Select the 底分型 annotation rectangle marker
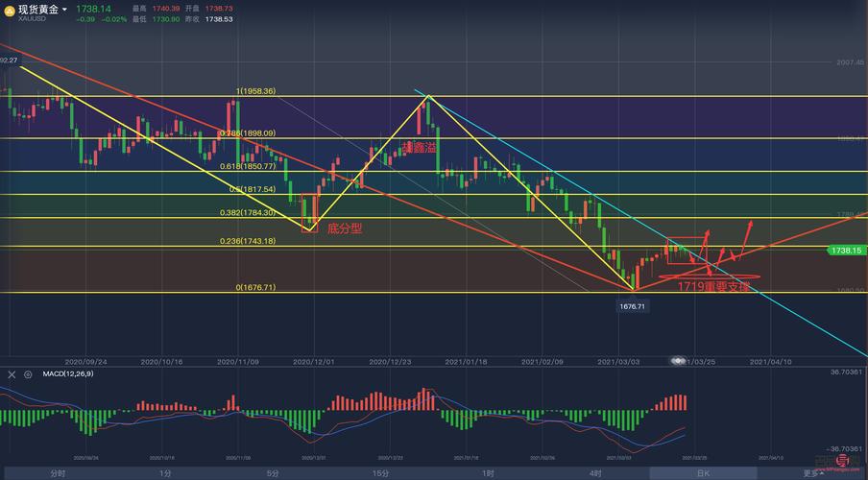The height and width of the screenshot is (480, 868). [x=310, y=211]
